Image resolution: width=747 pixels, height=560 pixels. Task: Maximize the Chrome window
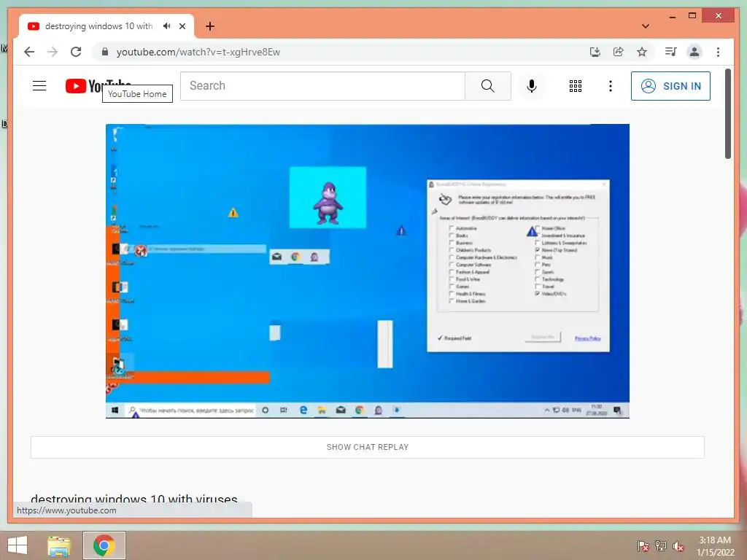[692, 16]
